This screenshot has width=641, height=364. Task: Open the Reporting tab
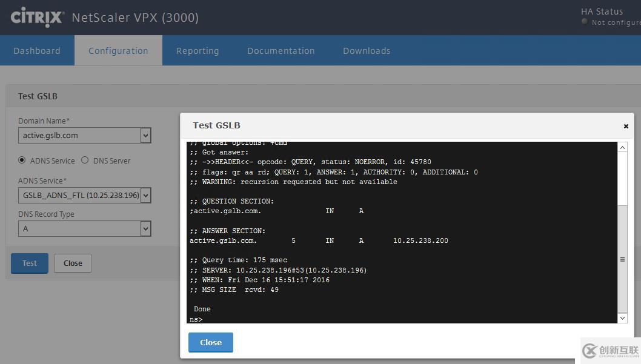pyautogui.click(x=198, y=51)
